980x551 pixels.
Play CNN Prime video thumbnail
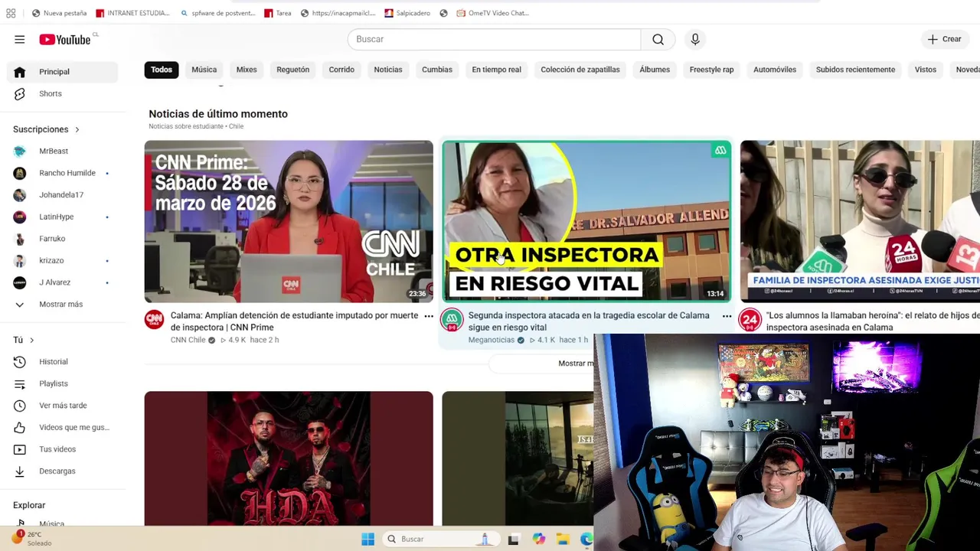(x=289, y=221)
